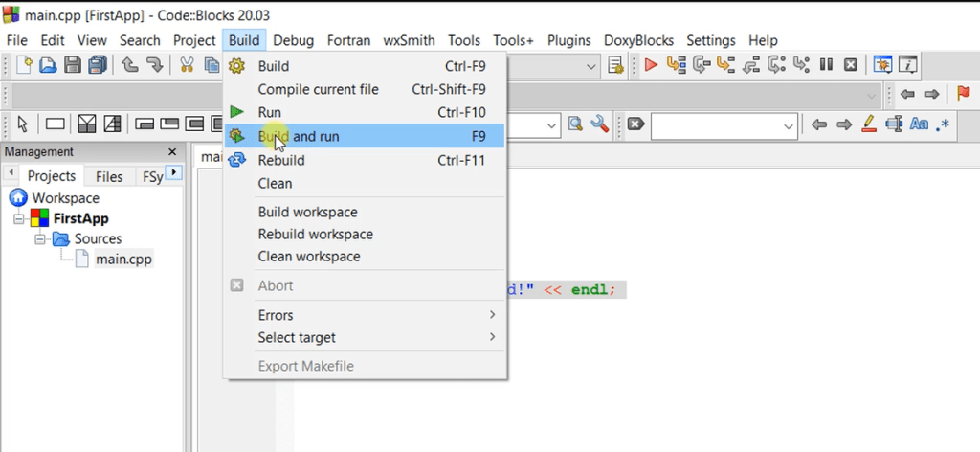This screenshot has height=452, width=980.
Task: Open the wxSmith menu
Action: pyautogui.click(x=409, y=40)
